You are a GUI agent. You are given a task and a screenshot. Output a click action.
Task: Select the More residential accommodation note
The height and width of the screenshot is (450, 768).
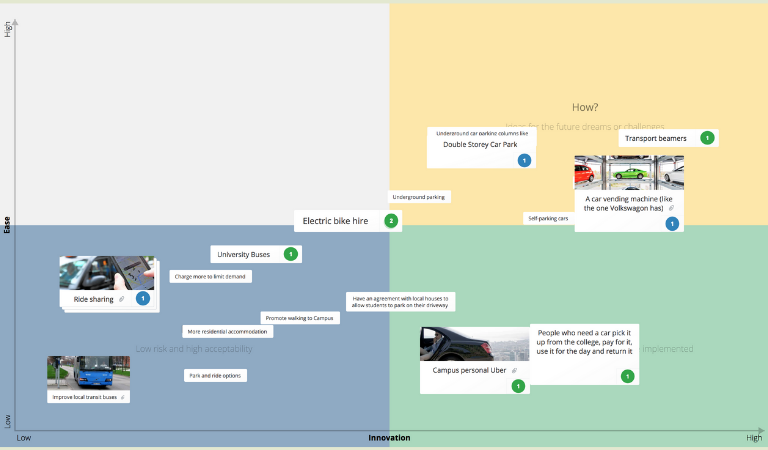coord(228,331)
